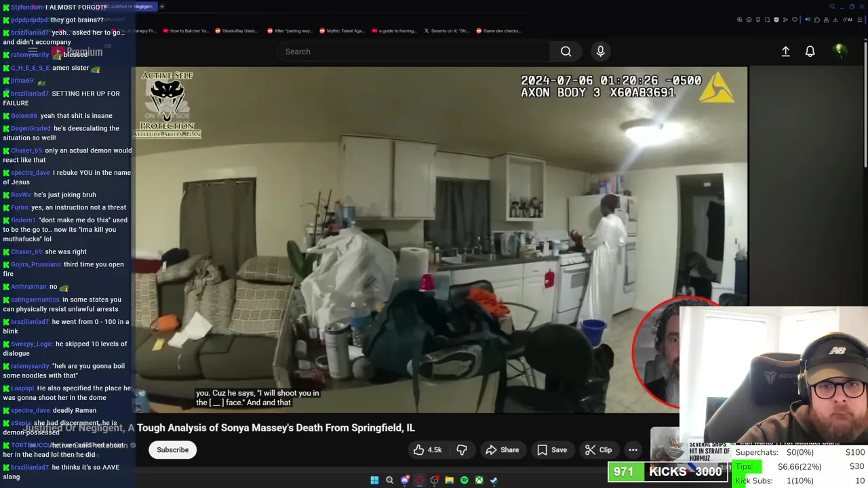This screenshot has width=868, height=488.
Task: Launch Spotify from the taskbar
Action: click(464, 480)
